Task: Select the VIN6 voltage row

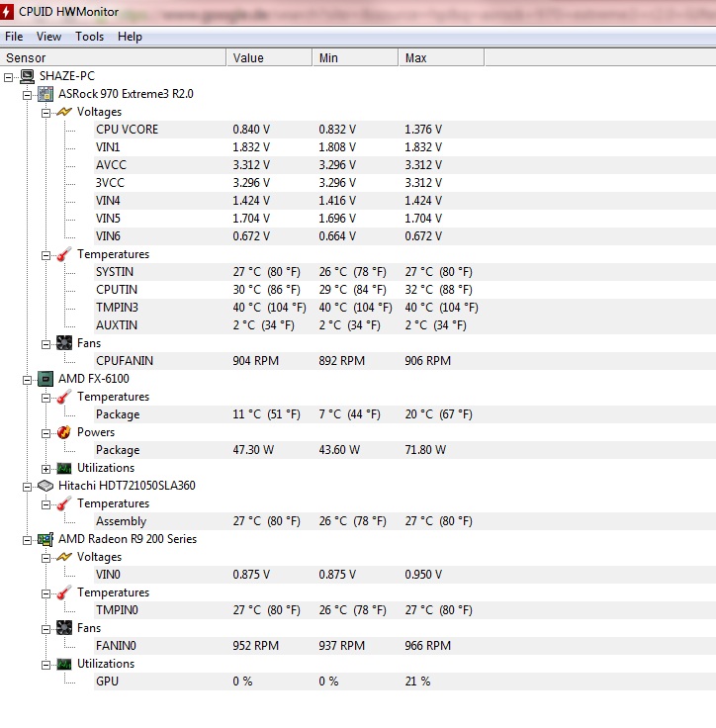Action: (x=404, y=236)
